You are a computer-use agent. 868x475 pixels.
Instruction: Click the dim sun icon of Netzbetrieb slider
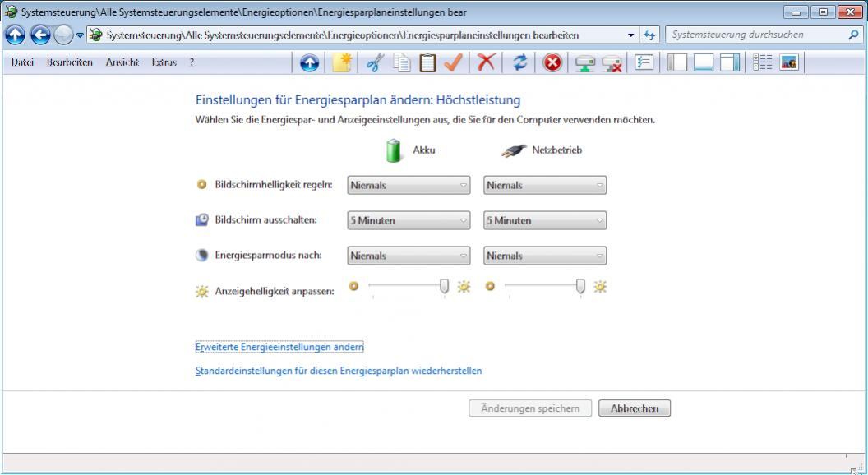pos(490,286)
